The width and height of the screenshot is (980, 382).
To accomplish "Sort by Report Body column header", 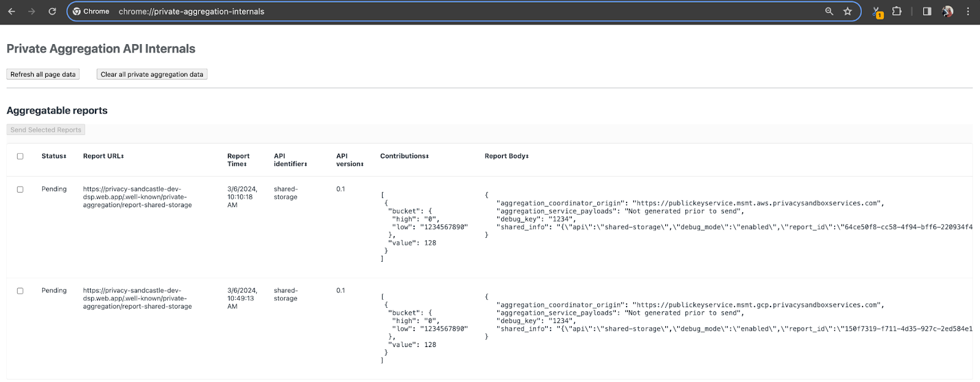I will (x=506, y=156).
